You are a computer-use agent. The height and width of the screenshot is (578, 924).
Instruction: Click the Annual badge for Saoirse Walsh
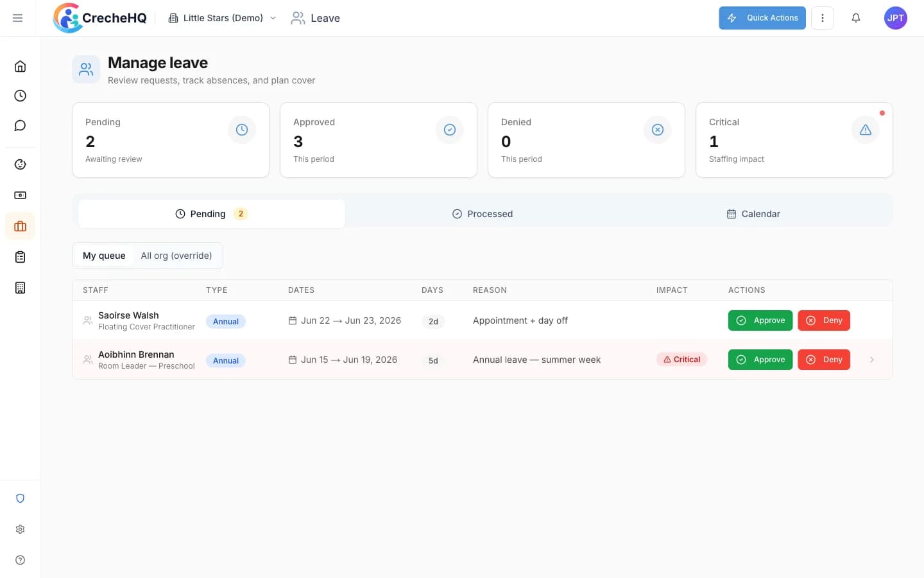pos(226,322)
